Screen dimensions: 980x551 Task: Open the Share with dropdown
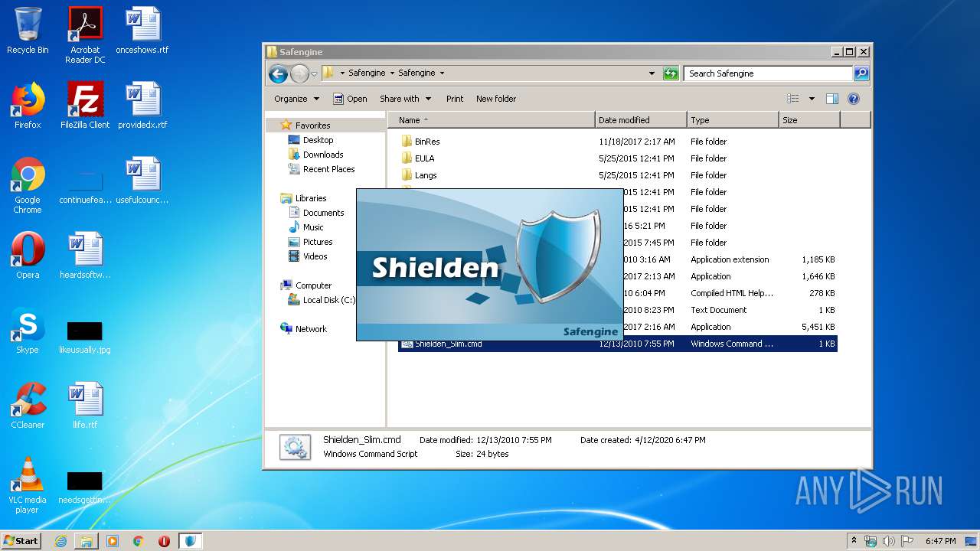pyautogui.click(x=405, y=99)
